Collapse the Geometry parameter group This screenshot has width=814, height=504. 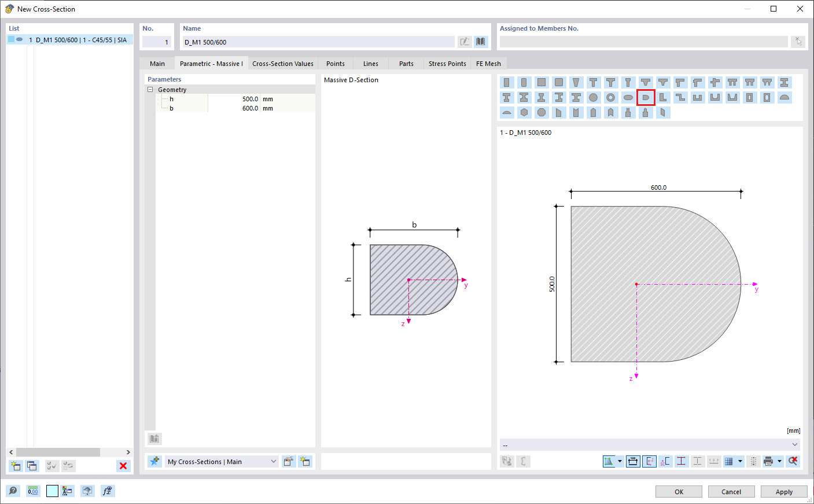click(x=150, y=90)
